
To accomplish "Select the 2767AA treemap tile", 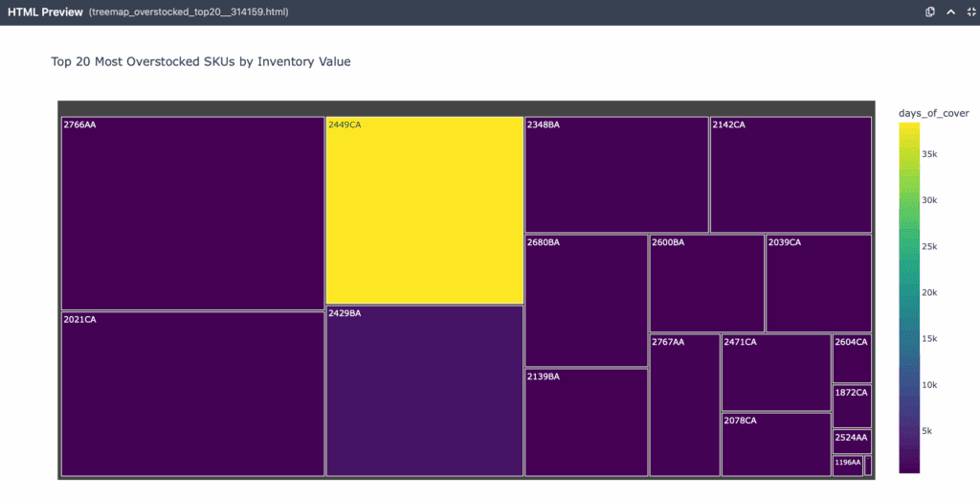I will click(x=684, y=405).
